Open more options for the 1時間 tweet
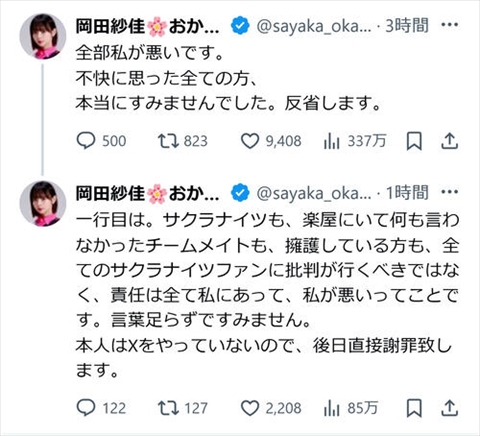Viewport: 480px width, 436px height. (x=449, y=192)
